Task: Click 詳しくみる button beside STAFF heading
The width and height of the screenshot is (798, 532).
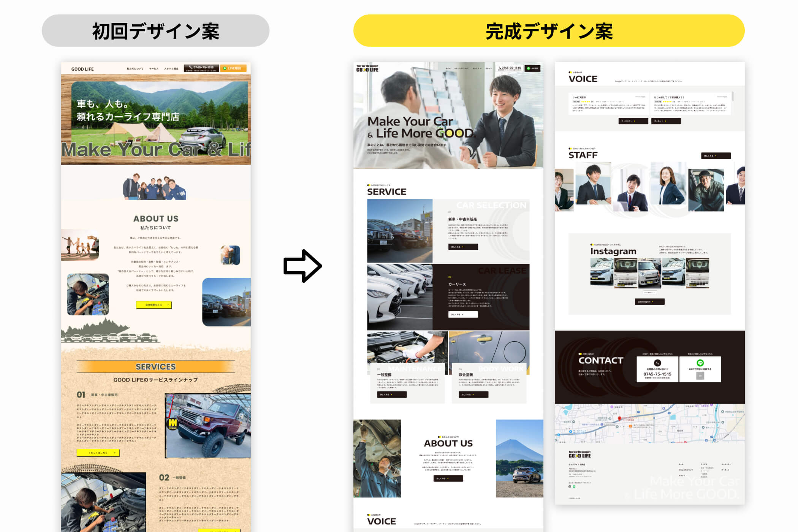Action: click(716, 156)
